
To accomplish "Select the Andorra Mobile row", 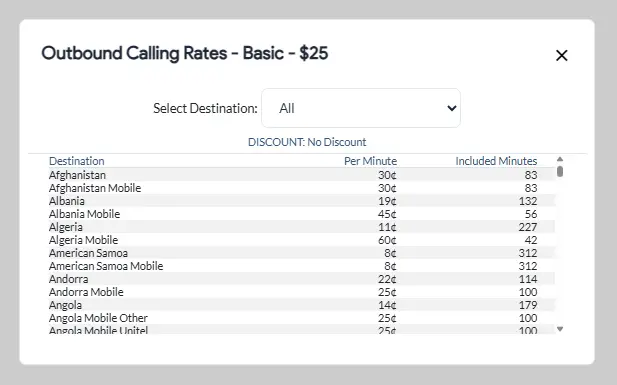I will 301,292.
